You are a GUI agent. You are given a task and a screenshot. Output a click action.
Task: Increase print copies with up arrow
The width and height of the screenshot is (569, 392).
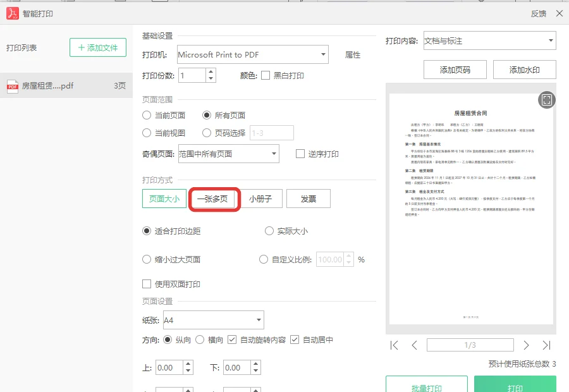[x=211, y=72]
